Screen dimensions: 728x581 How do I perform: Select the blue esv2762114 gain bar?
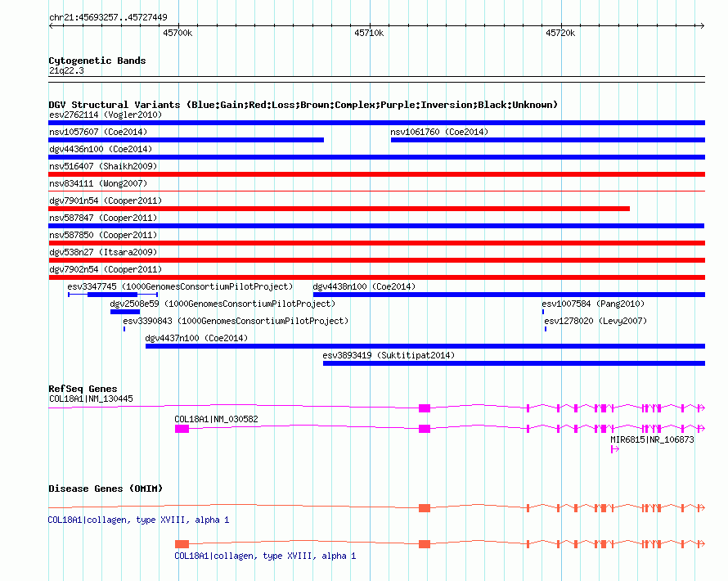pos(376,123)
